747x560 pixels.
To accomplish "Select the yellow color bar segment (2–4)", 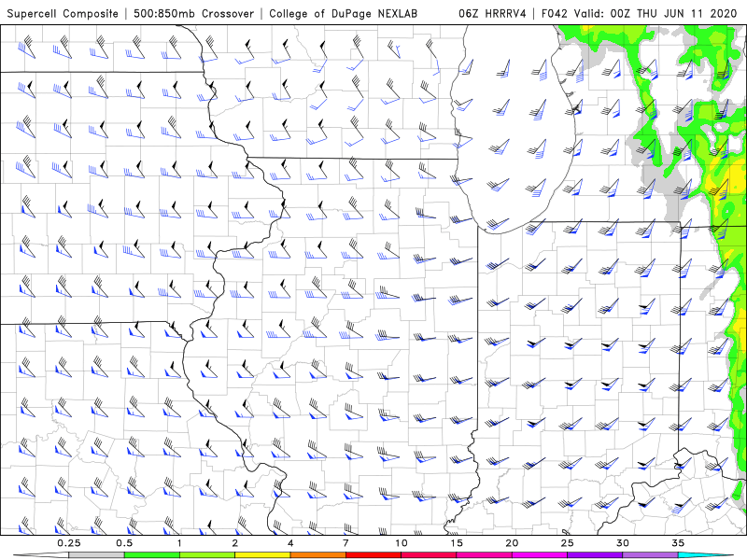I will (262, 555).
